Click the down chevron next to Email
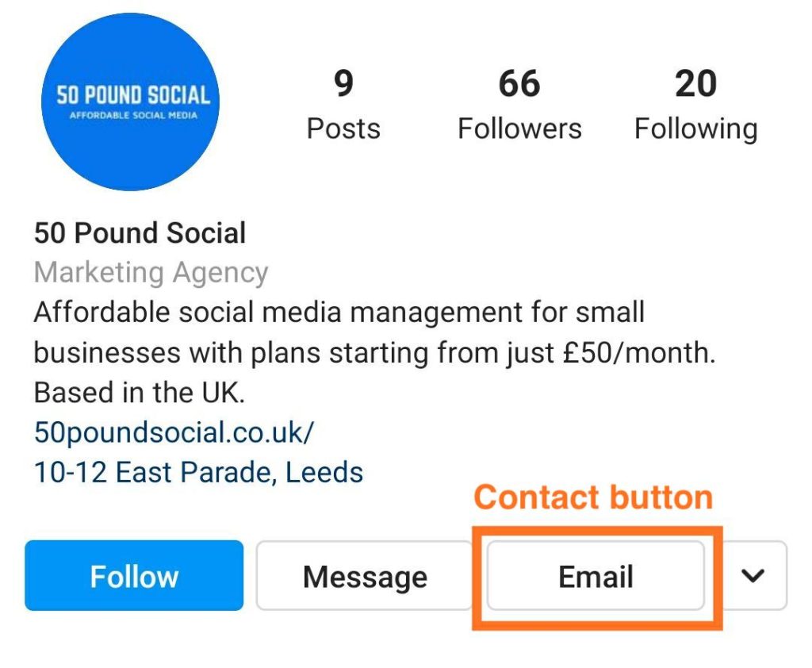The height and width of the screenshot is (668, 812). click(x=752, y=576)
